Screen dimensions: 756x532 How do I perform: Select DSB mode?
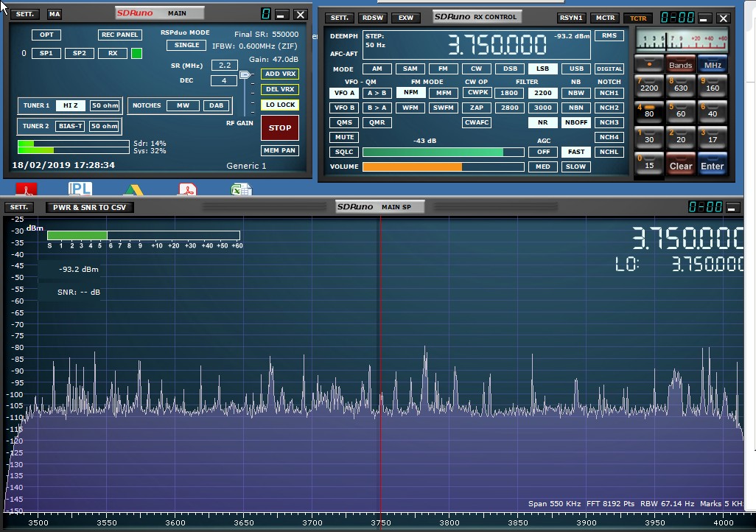510,69
